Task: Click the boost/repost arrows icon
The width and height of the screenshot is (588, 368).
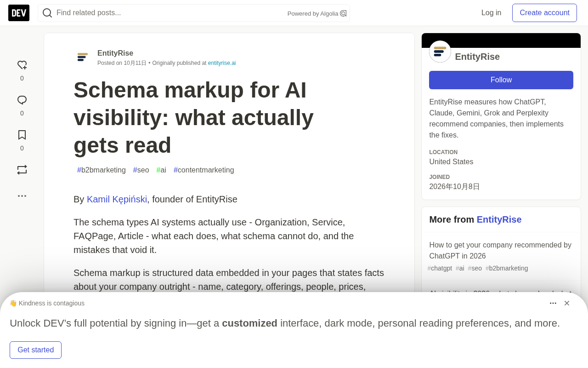Action: pyautogui.click(x=22, y=170)
